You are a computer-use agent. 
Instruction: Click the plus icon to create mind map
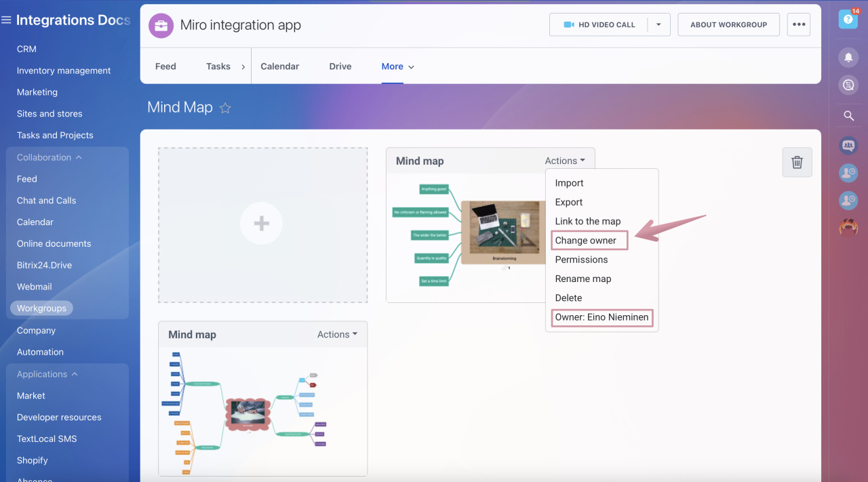coord(262,224)
